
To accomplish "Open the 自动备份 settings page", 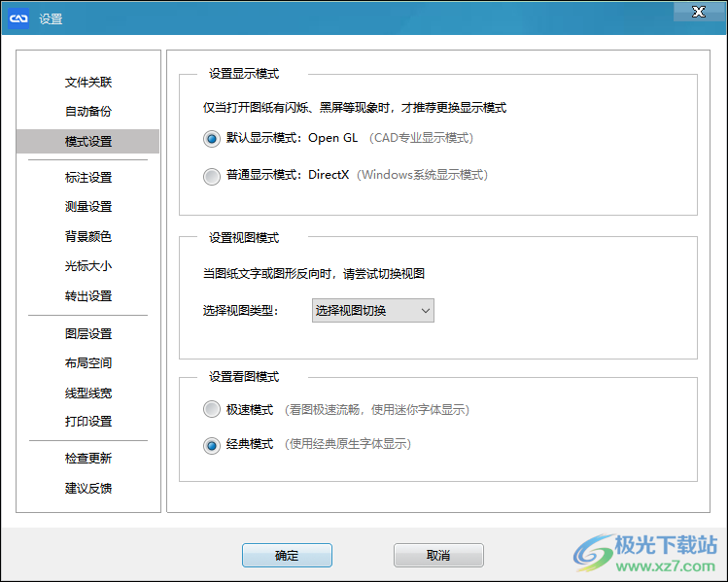I will (88, 112).
